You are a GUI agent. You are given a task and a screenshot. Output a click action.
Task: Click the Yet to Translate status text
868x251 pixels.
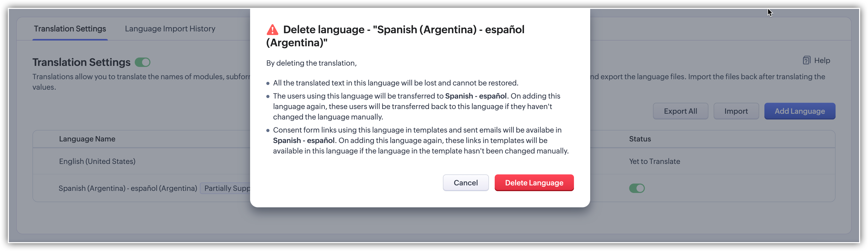coord(654,161)
